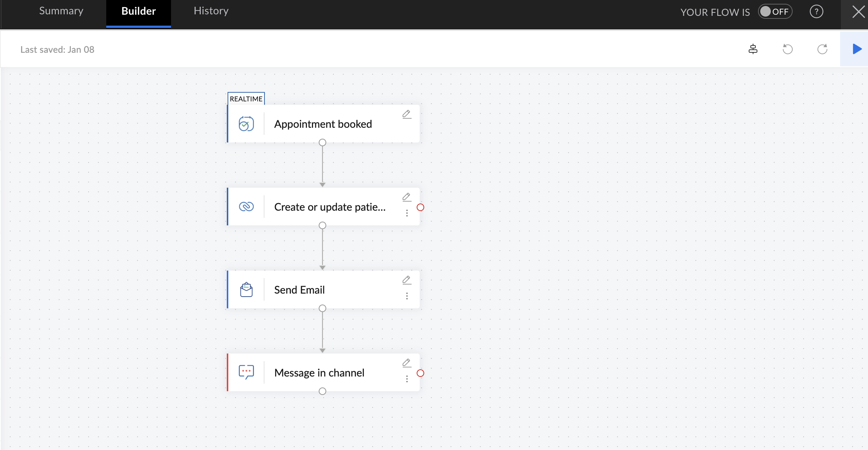
Task: Run the flow with the play button
Action: 857,49
